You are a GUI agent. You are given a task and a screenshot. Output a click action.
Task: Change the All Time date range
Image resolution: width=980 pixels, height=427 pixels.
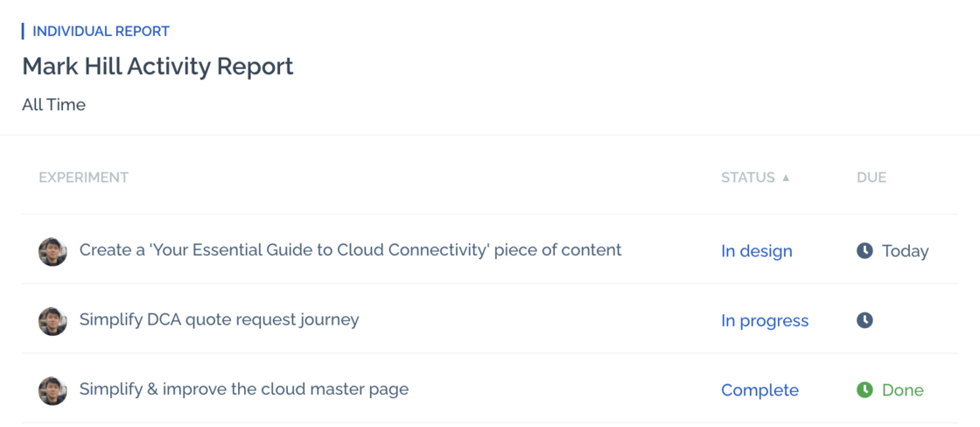tap(53, 105)
